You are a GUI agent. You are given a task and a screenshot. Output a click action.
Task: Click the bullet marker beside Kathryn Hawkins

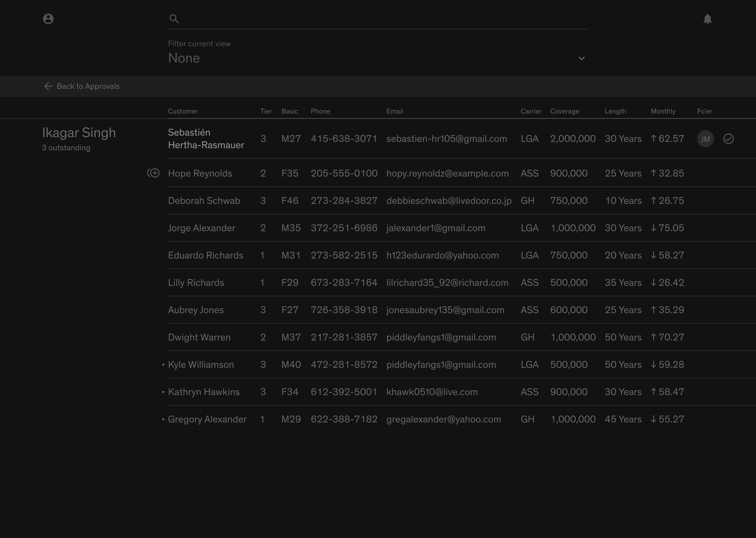163,392
